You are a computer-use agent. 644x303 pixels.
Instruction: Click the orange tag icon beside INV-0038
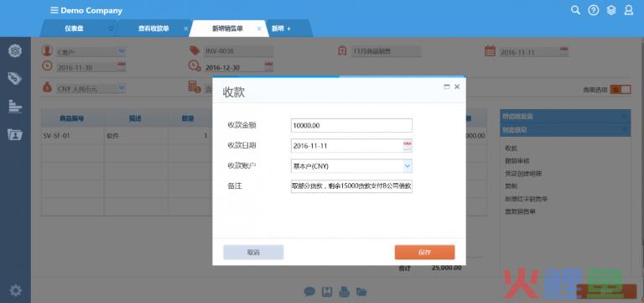click(x=195, y=50)
